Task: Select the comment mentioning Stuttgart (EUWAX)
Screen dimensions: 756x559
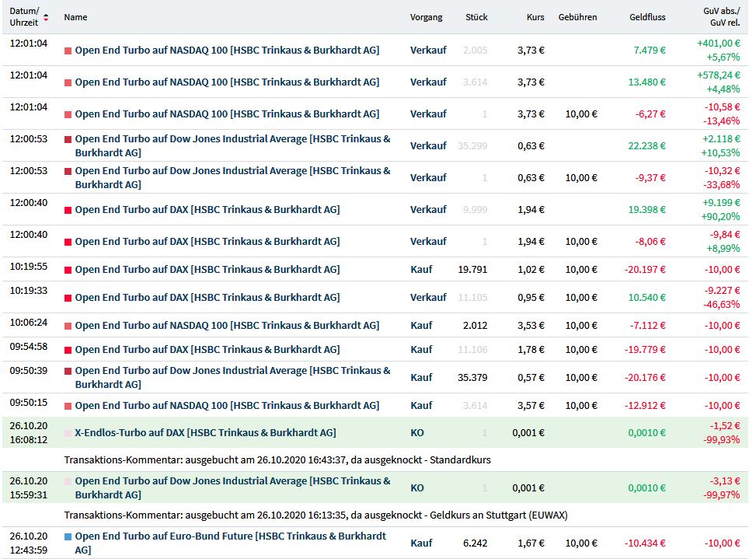Action: point(315,515)
